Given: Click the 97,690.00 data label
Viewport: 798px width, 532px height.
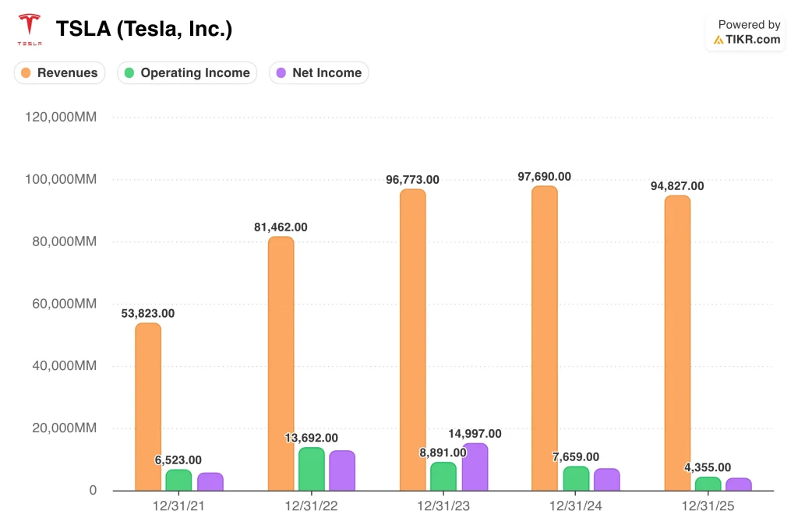Looking at the screenshot, I should point(544,177).
